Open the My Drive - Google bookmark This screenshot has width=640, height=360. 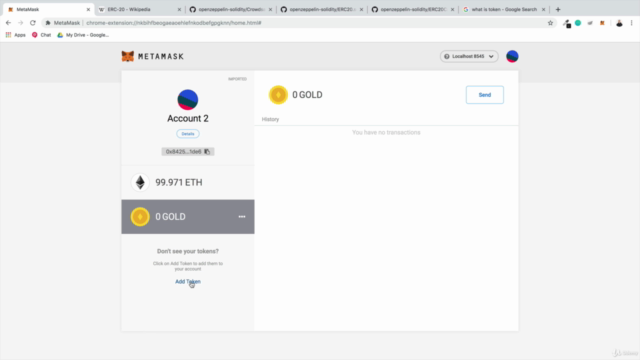point(83,35)
